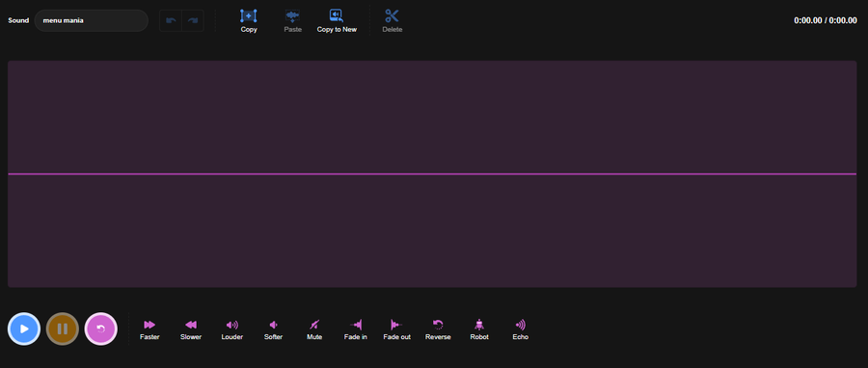Click the Delete scissors icon
The width and height of the screenshot is (868, 368).
point(392,16)
